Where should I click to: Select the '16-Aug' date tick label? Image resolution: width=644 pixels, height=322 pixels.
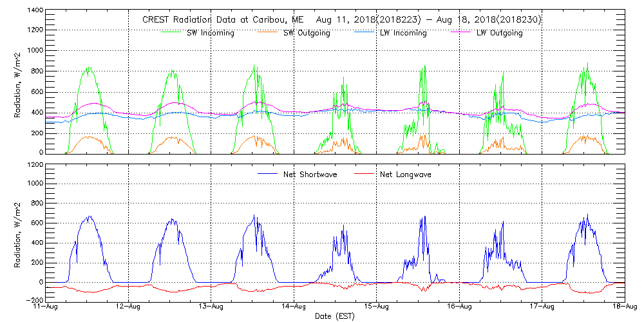pos(459,308)
